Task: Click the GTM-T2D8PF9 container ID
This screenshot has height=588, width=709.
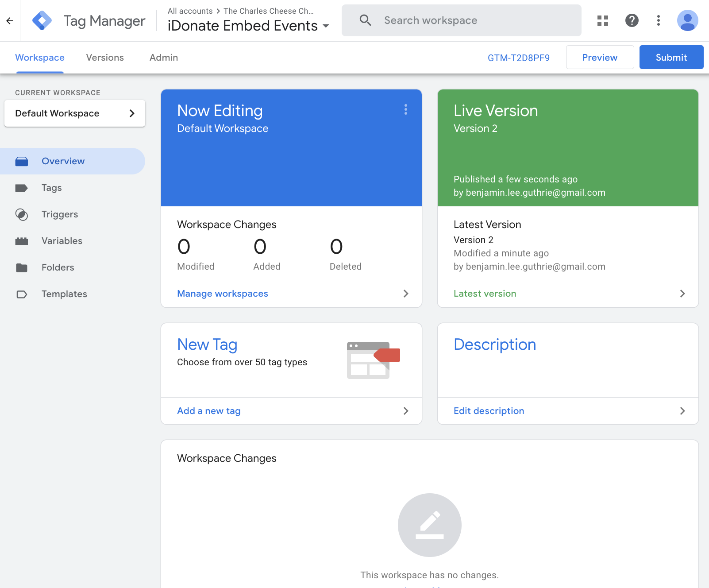Action: 519,58
